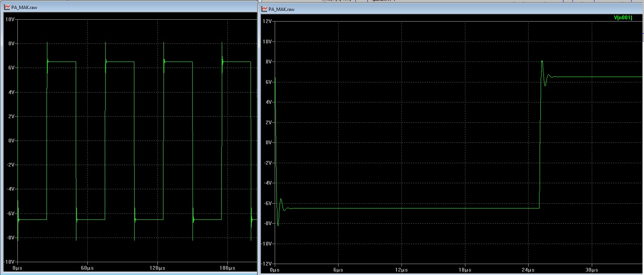Click the waveform icon of the left PA_MAK.raw window
644x275 pixels.
(7, 7)
